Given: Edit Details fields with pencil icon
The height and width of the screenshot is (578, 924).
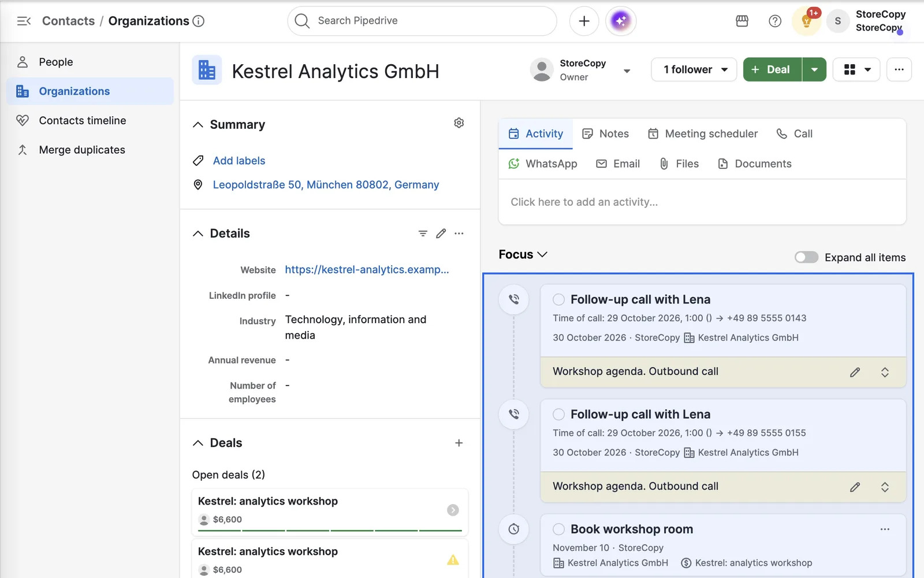Looking at the screenshot, I should tap(441, 234).
